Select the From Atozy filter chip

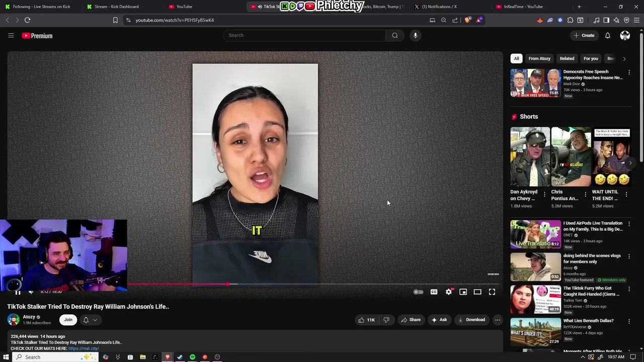(539, 58)
